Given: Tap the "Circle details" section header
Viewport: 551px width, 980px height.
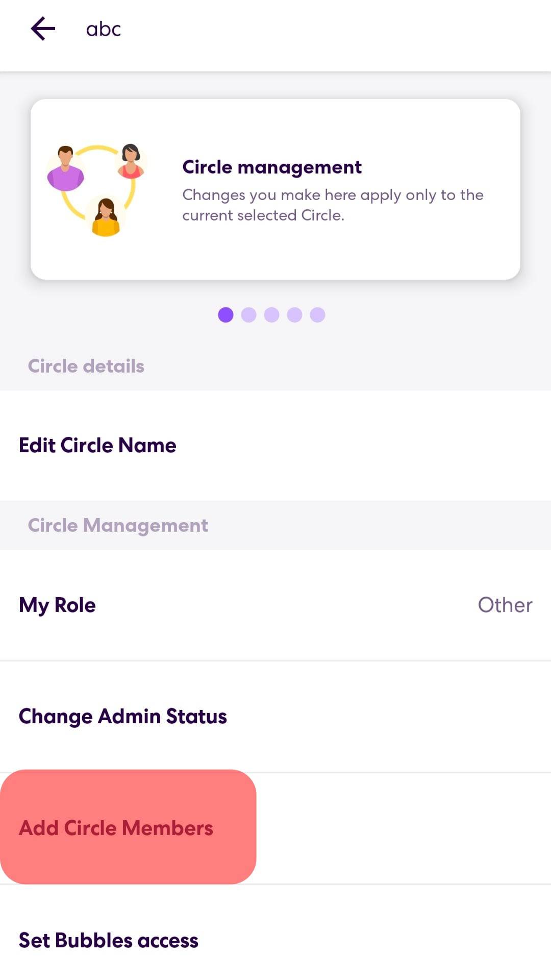Looking at the screenshot, I should pos(86,366).
